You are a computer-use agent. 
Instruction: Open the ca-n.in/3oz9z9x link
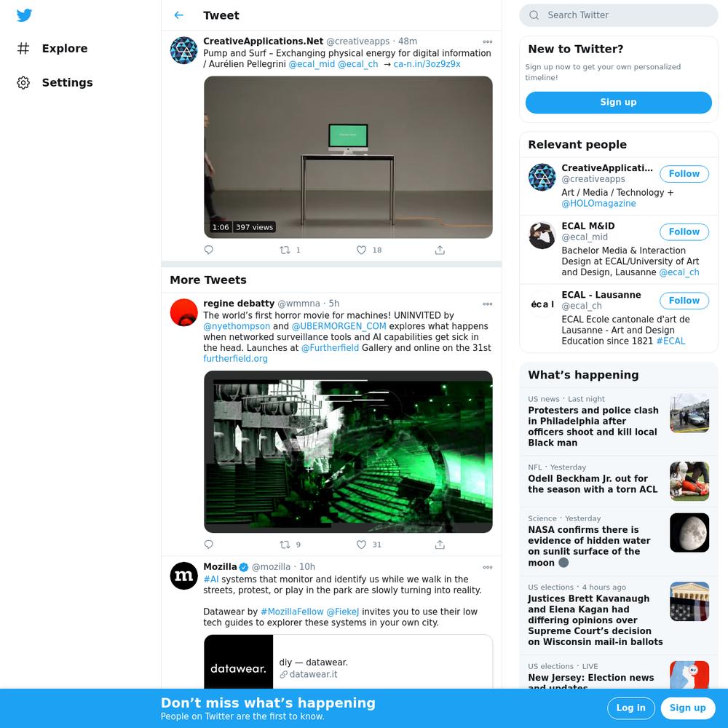427,64
